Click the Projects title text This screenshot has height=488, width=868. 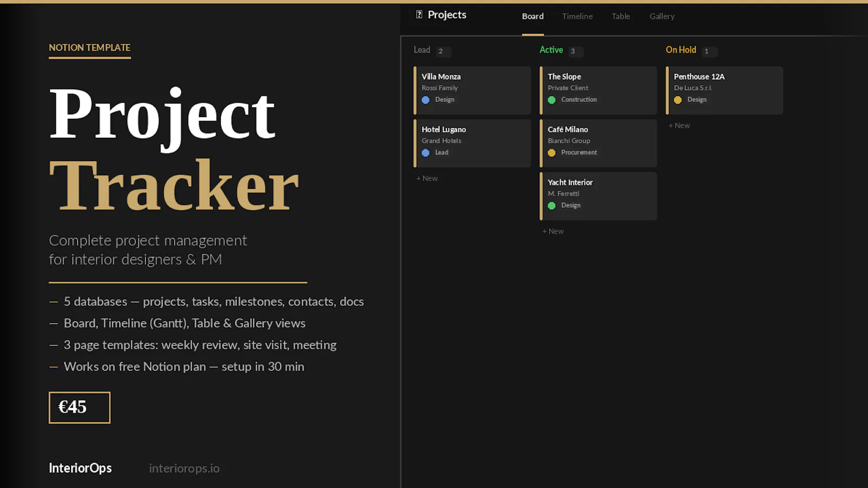pyautogui.click(x=446, y=15)
